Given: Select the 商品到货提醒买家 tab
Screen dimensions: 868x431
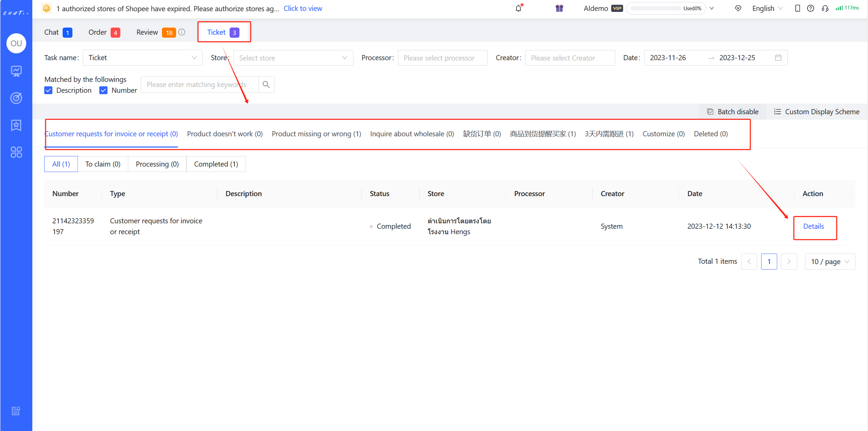Looking at the screenshot, I should (543, 134).
